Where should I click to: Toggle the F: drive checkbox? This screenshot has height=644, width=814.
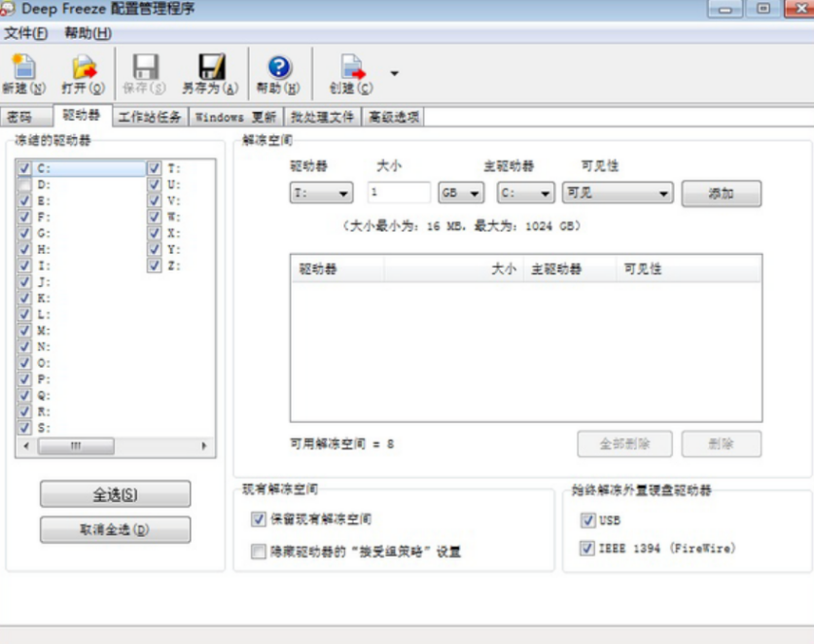[x=24, y=217]
